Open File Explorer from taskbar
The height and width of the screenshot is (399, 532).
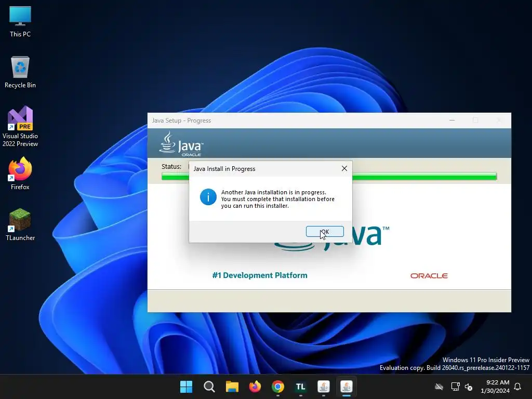click(232, 387)
